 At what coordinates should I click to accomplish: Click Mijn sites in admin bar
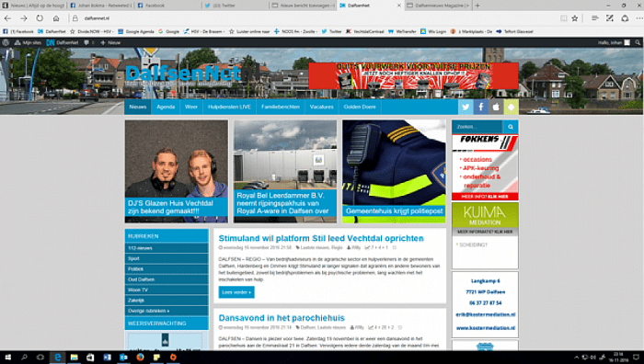pos(28,42)
